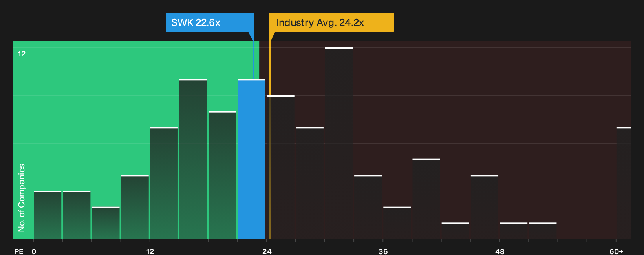Click the x-axis label '36'
Viewport: 644px width, 255px height.
383,251
